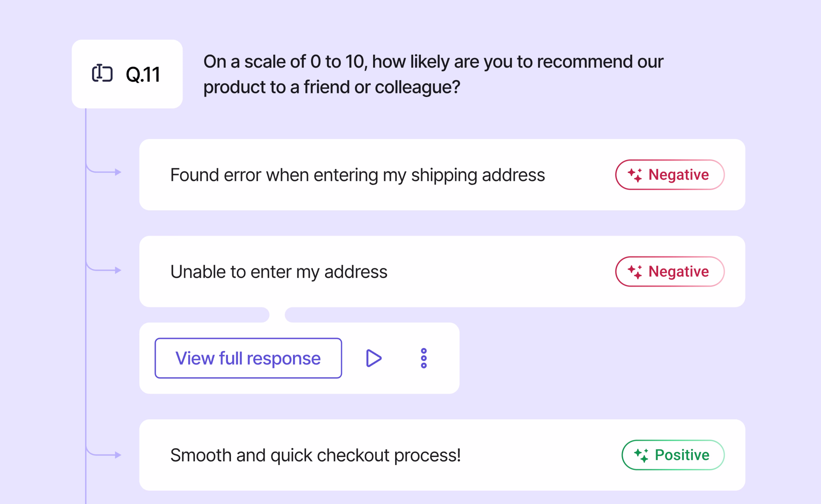Open the Smooth and quick checkout response
821x504 pixels.
[x=442, y=455]
